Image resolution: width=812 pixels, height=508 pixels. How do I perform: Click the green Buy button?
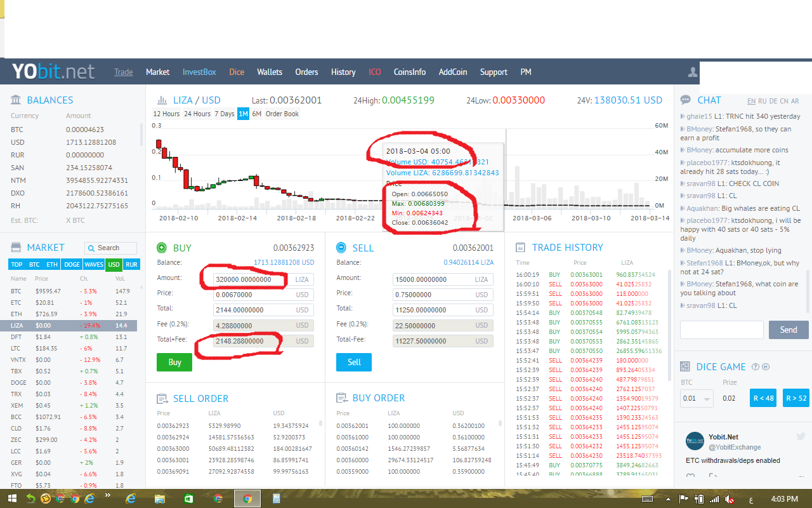click(174, 362)
